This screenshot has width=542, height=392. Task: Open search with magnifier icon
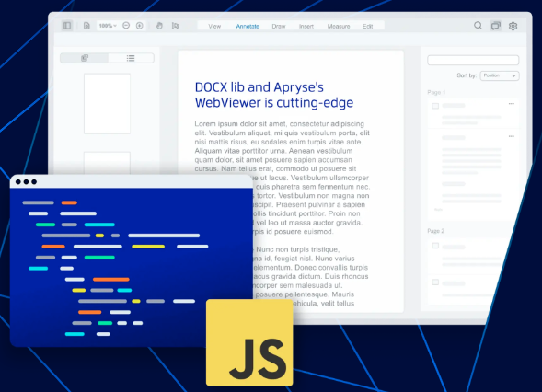pos(479,26)
